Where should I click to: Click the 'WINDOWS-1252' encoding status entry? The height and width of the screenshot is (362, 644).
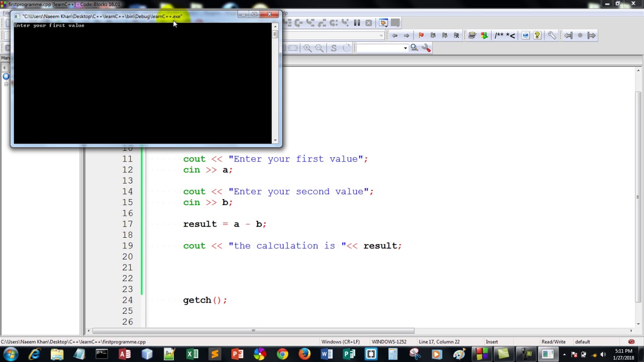(389, 342)
